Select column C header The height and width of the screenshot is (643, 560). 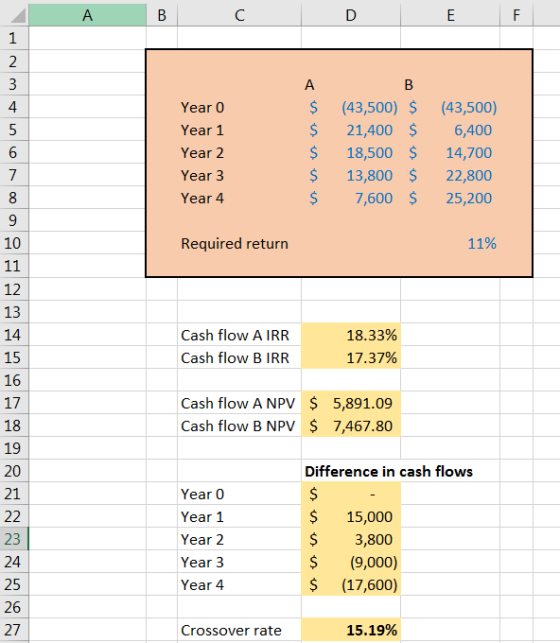point(239,15)
